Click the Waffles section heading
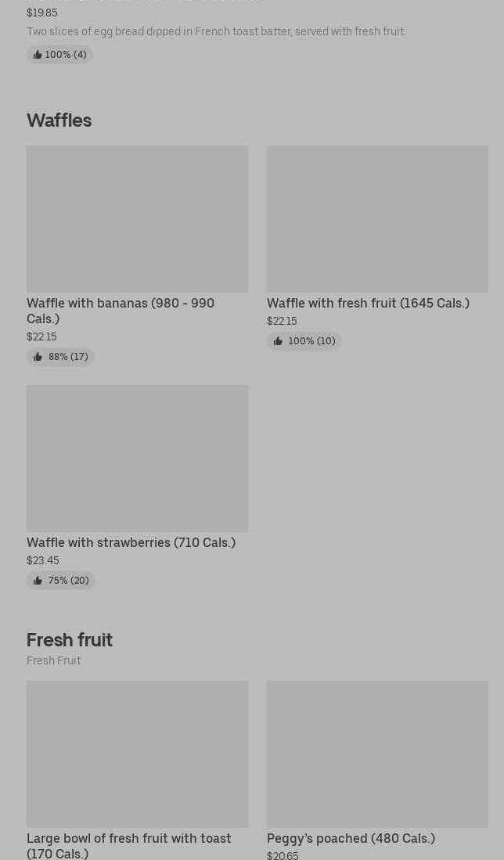Screen dimensions: 504x860 pyautogui.click(x=59, y=120)
